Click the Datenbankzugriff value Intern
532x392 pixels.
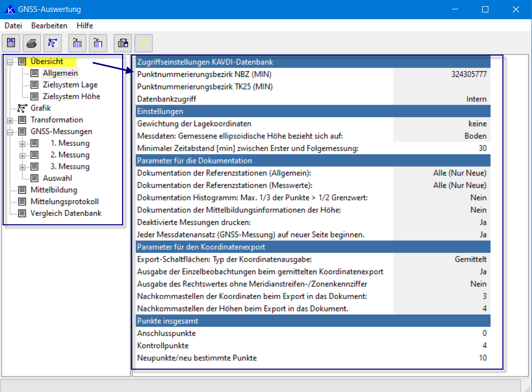476,99
